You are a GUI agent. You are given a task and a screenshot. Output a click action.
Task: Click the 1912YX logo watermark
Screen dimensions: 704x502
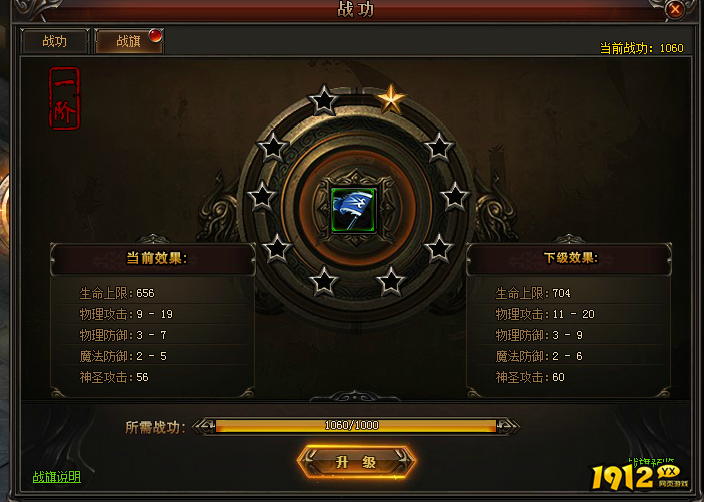(639, 476)
